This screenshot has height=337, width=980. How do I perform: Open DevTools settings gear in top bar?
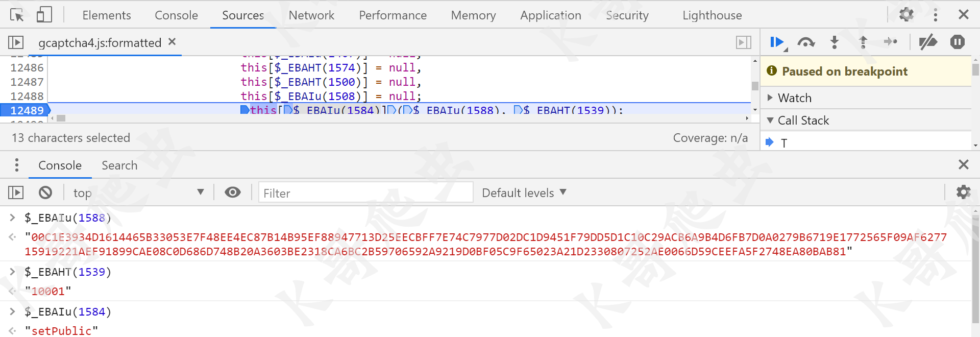tap(906, 14)
